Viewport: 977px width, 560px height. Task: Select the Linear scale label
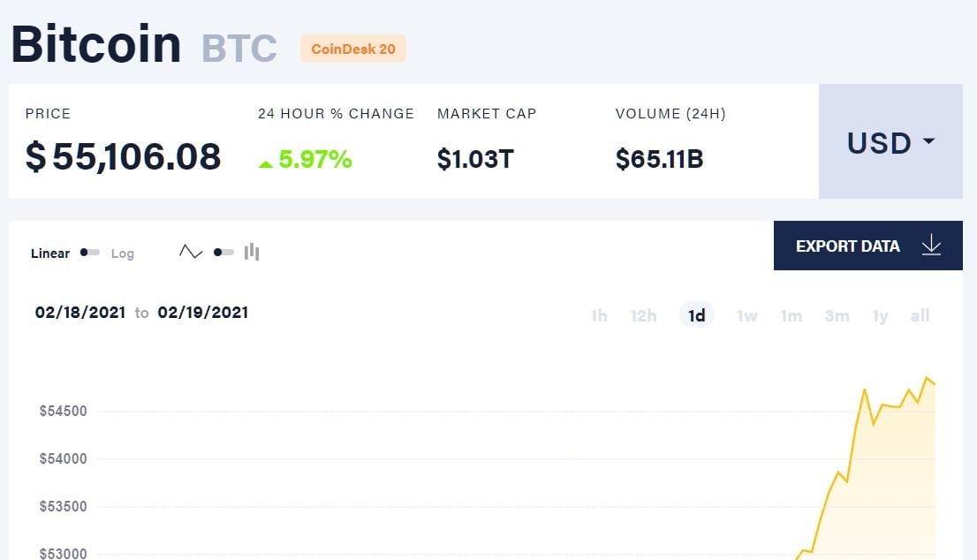point(50,253)
